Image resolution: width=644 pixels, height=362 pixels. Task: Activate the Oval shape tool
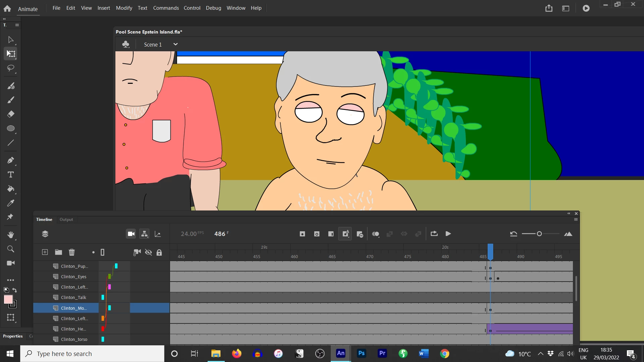point(10,129)
